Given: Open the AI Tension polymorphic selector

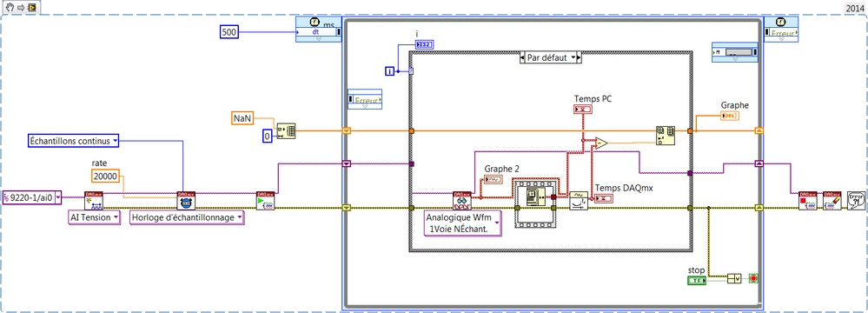Looking at the screenshot, I should pos(116,217).
